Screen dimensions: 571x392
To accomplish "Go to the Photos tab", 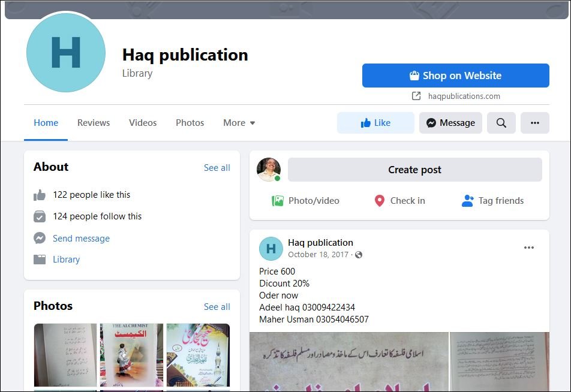I will click(190, 123).
